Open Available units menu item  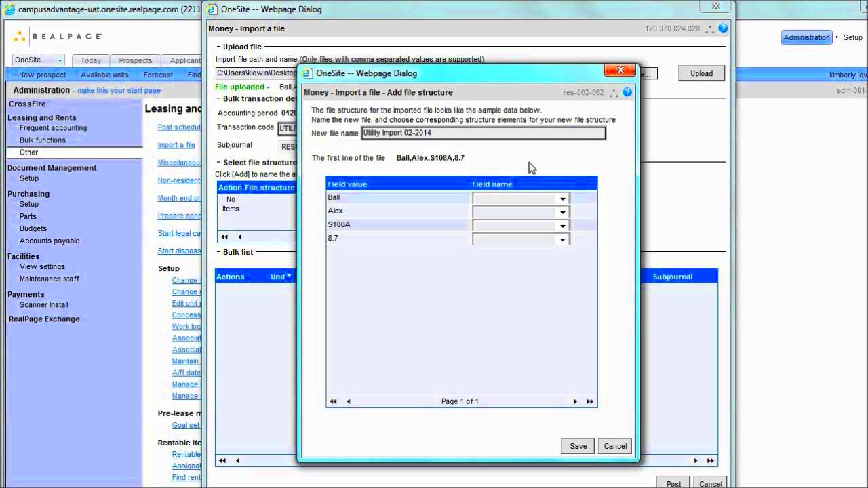click(x=104, y=75)
